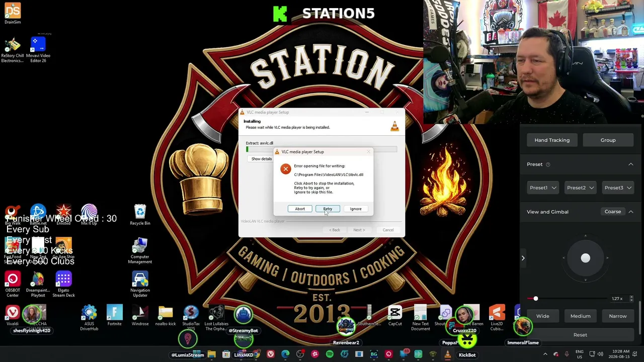The image size is (644, 362).
Task: Open Movavi Video Editor 26 shortcut
Action: tap(38, 49)
